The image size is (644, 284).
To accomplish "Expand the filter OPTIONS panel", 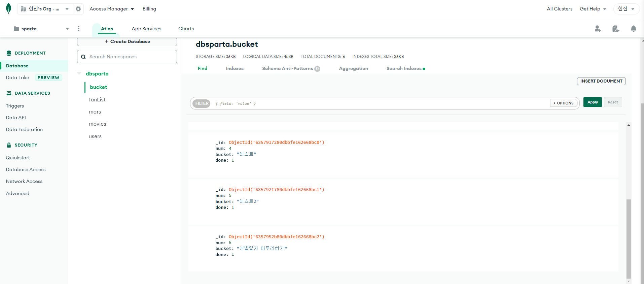I will pos(564,103).
